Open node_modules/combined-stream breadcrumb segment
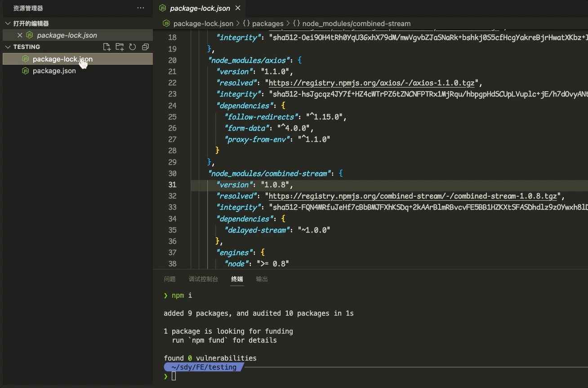 click(x=356, y=23)
